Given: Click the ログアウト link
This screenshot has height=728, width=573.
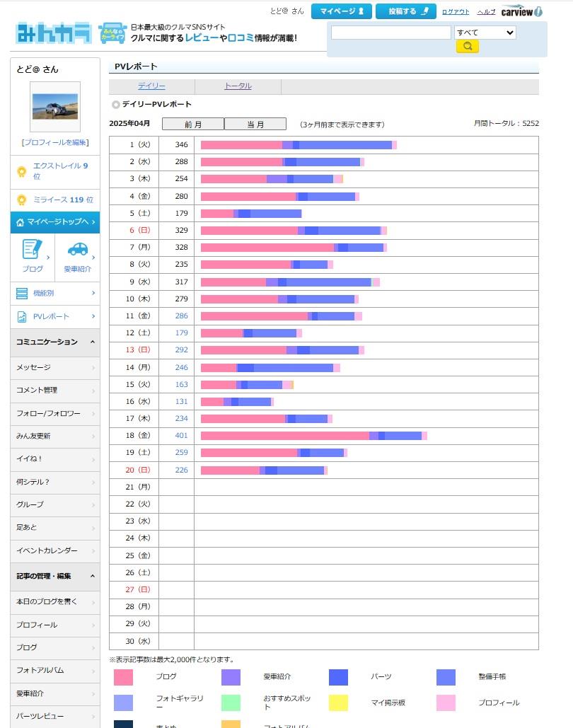Looking at the screenshot, I should 456,11.
